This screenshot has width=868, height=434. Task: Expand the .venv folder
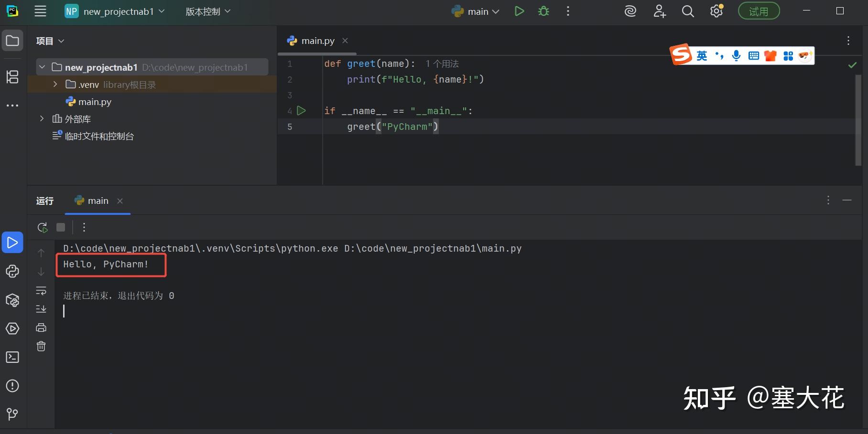click(55, 84)
